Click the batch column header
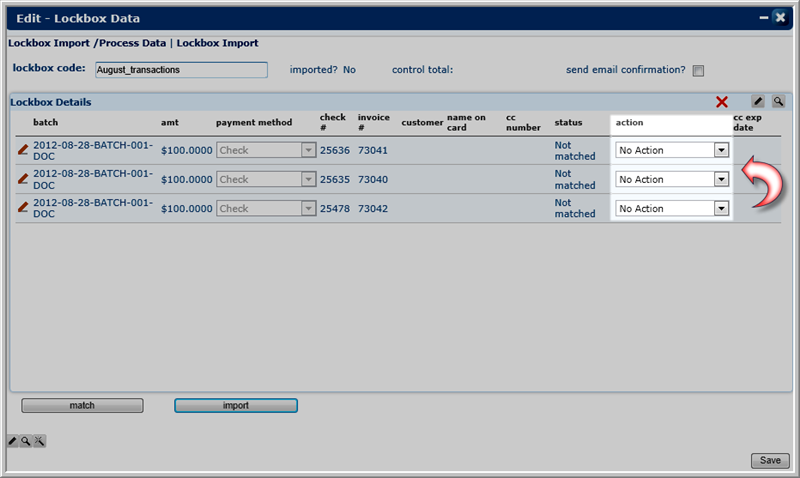The image size is (800, 478). coord(45,122)
